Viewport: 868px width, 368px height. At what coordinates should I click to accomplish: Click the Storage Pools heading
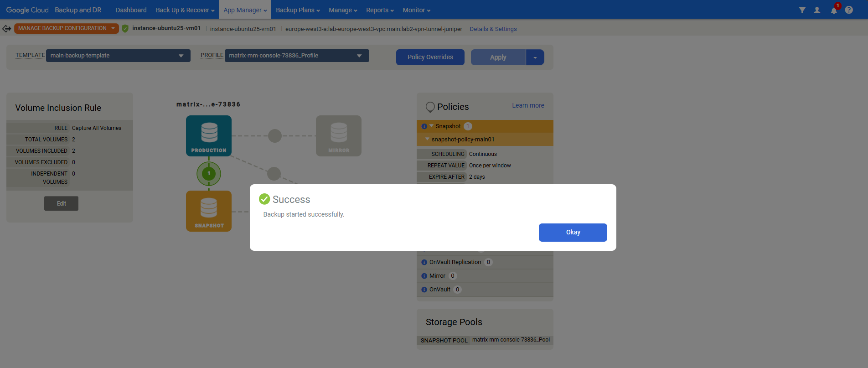coord(454,322)
